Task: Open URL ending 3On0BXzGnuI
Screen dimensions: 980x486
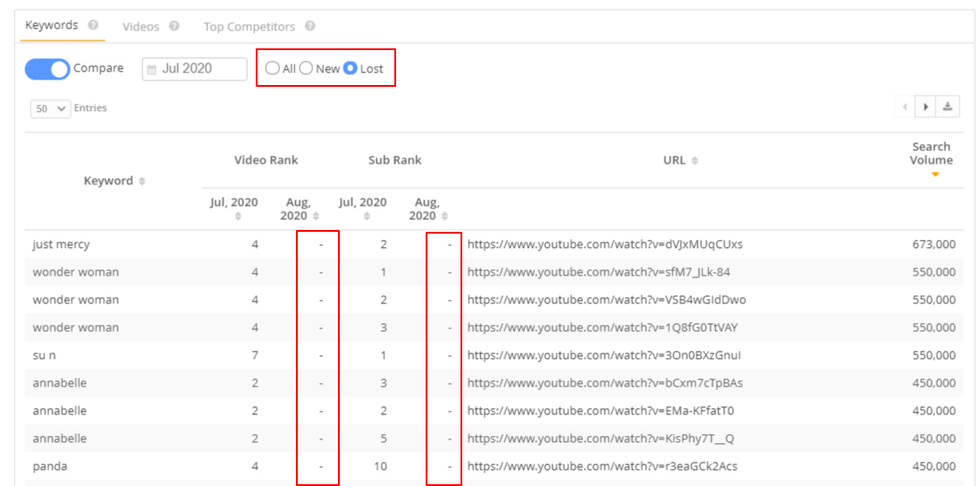Action: [x=604, y=355]
